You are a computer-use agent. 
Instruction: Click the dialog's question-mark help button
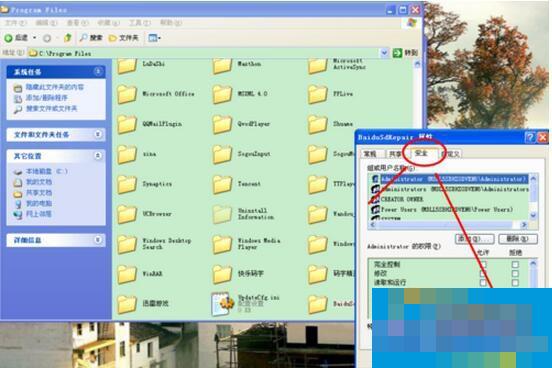[530, 137]
